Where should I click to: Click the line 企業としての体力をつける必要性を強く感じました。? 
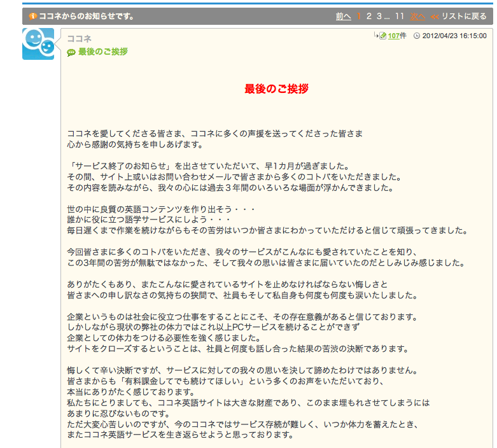tap(164, 338)
